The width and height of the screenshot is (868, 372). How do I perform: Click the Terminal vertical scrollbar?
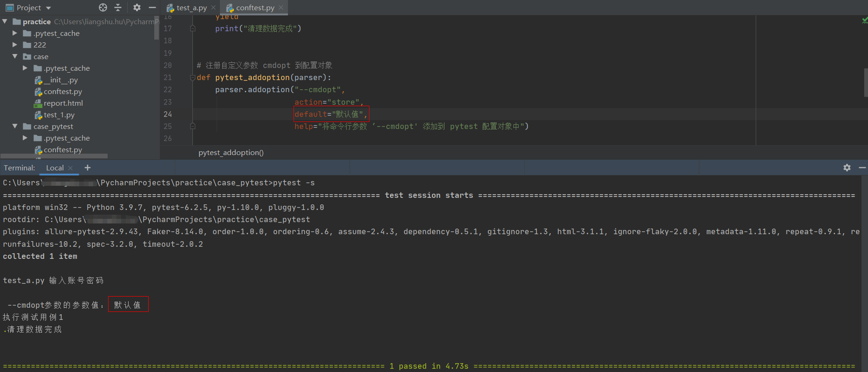click(864, 273)
